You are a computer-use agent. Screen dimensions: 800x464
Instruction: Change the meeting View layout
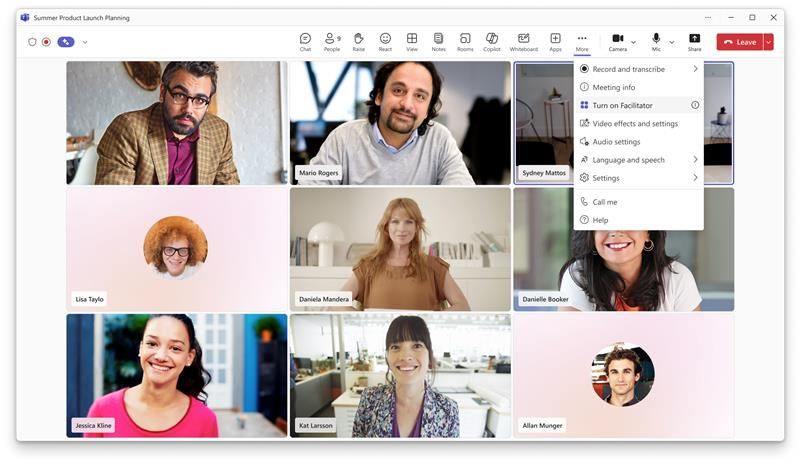click(412, 41)
